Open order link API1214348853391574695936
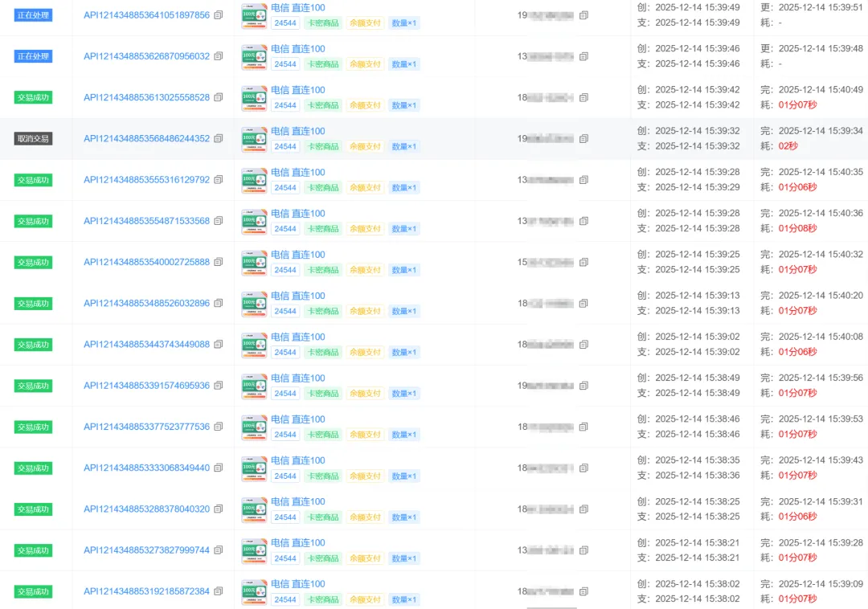This screenshot has height=609, width=868. [146, 386]
